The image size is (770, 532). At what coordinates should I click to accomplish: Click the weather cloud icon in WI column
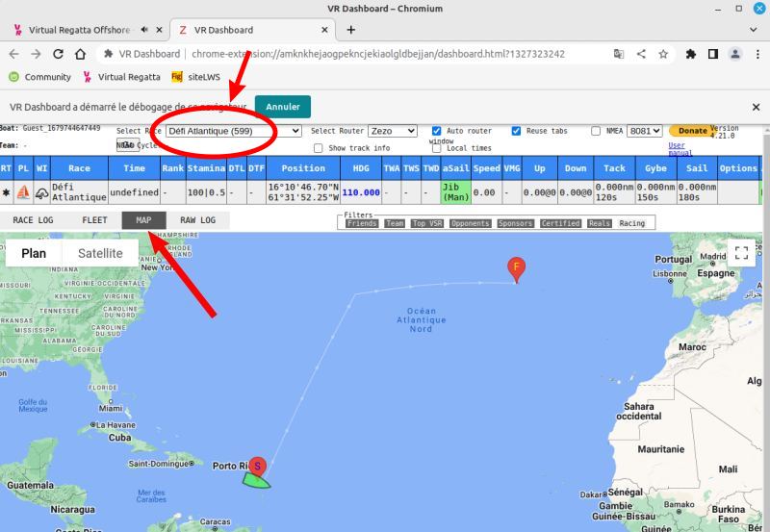pyautogui.click(x=41, y=192)
